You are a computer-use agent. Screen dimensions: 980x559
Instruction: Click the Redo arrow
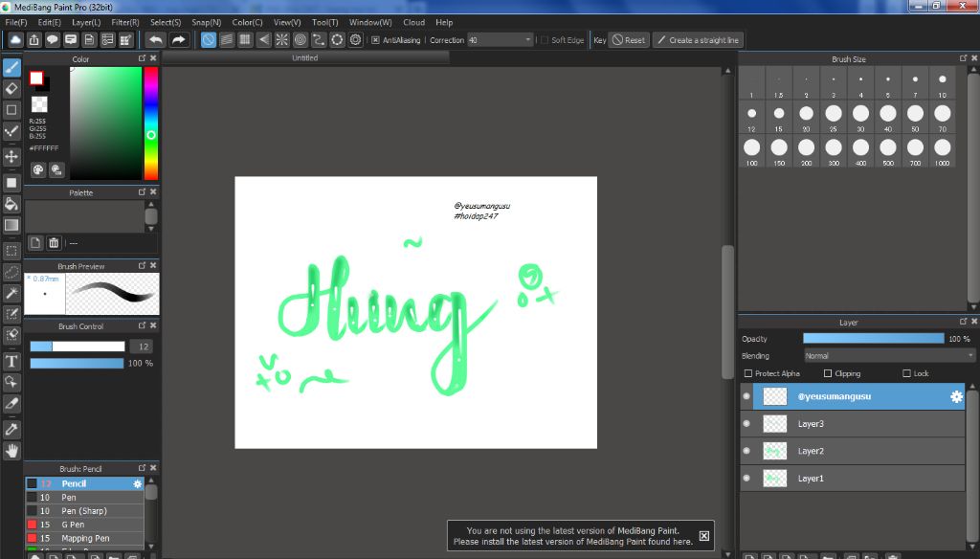click(179, 40)
